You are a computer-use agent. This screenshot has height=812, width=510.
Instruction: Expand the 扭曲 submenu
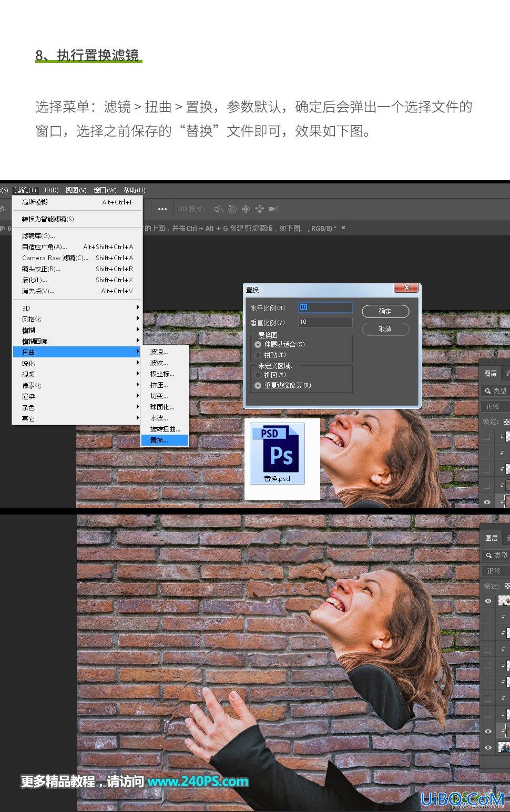(77, 352)
